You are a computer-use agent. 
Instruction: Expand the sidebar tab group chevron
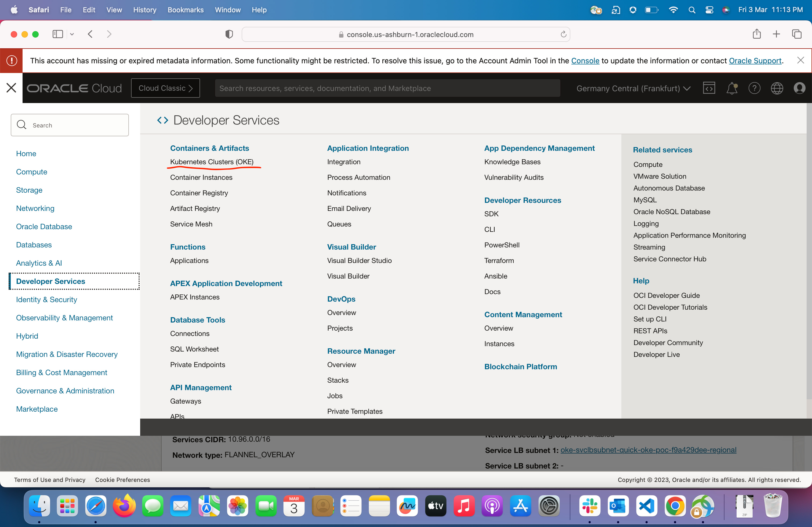click(x=72, y=34)
